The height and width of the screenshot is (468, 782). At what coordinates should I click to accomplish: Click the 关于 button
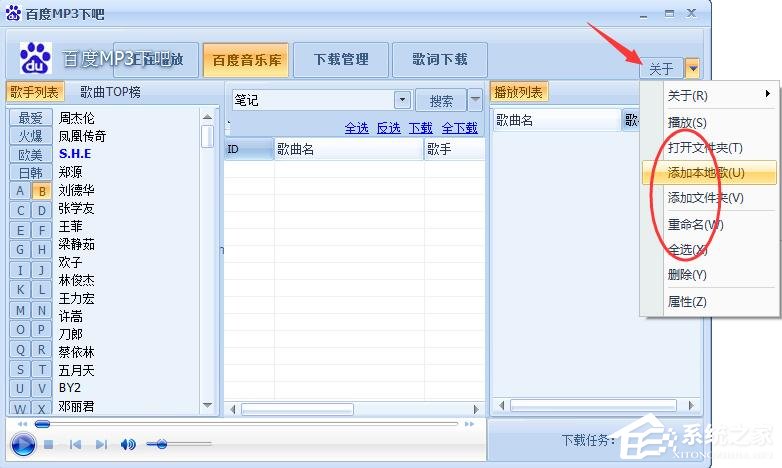pos(661,68)
